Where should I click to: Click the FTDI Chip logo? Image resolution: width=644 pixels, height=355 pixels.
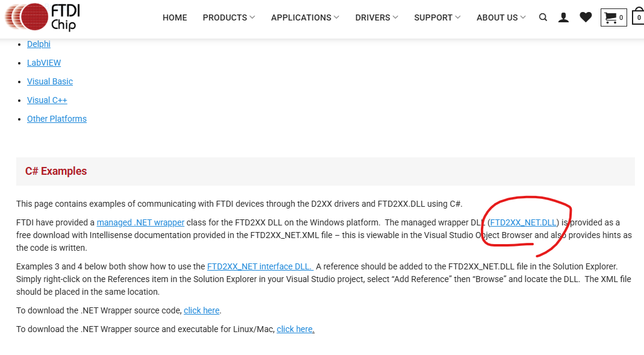[43, 17]
